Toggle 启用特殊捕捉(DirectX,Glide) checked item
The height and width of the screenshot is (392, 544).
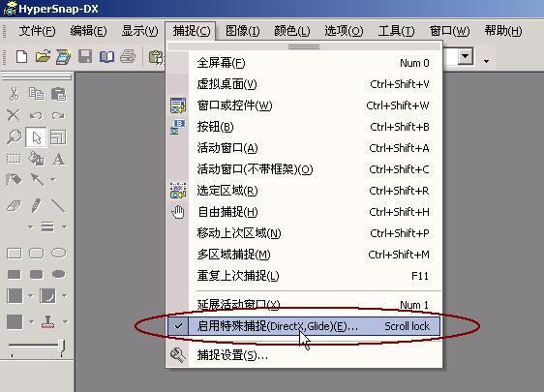304,326
